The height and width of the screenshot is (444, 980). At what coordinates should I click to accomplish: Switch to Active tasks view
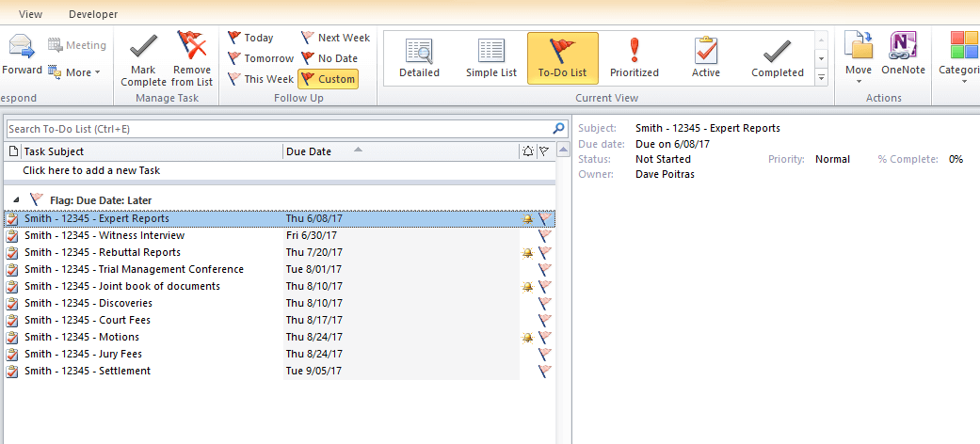[x=706, y=58]
